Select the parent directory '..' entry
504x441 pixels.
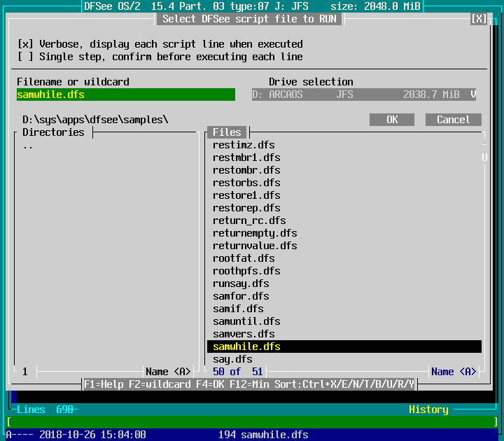click(28, 146)
